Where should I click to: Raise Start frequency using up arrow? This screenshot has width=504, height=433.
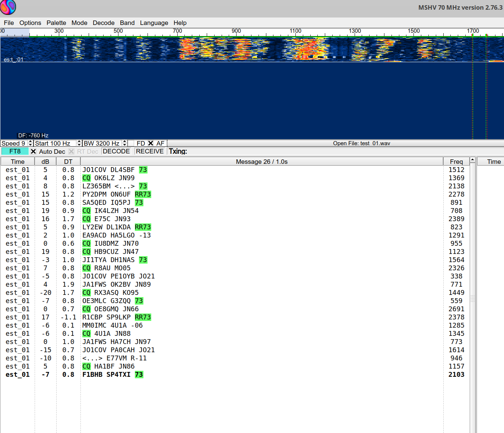tap(79, 141)
